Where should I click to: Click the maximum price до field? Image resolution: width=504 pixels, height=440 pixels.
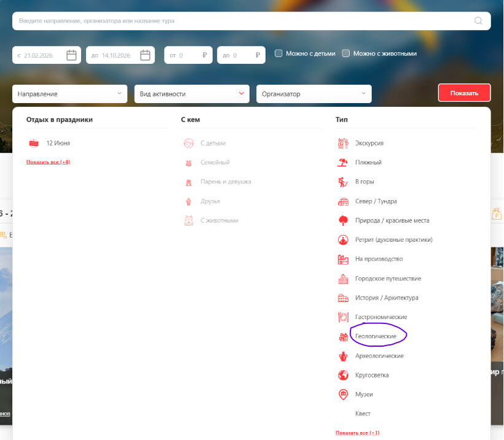click(x=241, y=55)
